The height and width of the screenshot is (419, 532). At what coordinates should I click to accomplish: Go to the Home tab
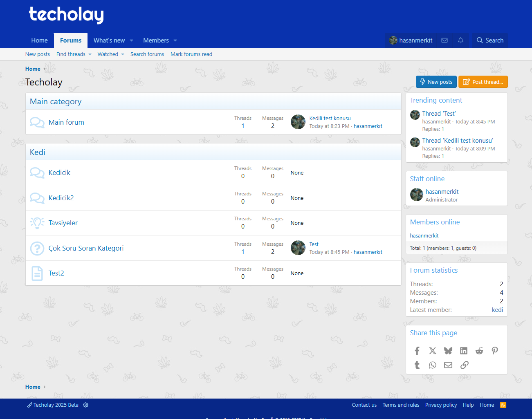click(x=39, y=40)
